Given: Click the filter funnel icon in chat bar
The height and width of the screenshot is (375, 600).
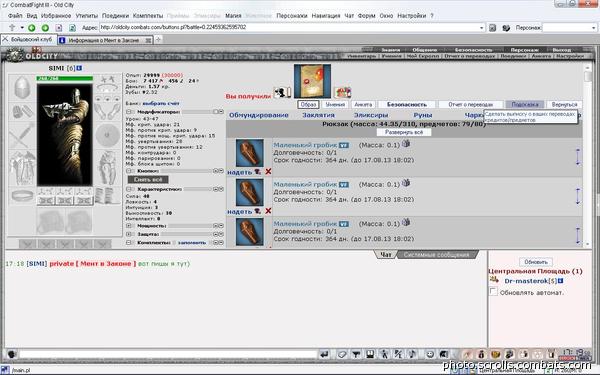Looking at the screenshot, I should point(356,354).
